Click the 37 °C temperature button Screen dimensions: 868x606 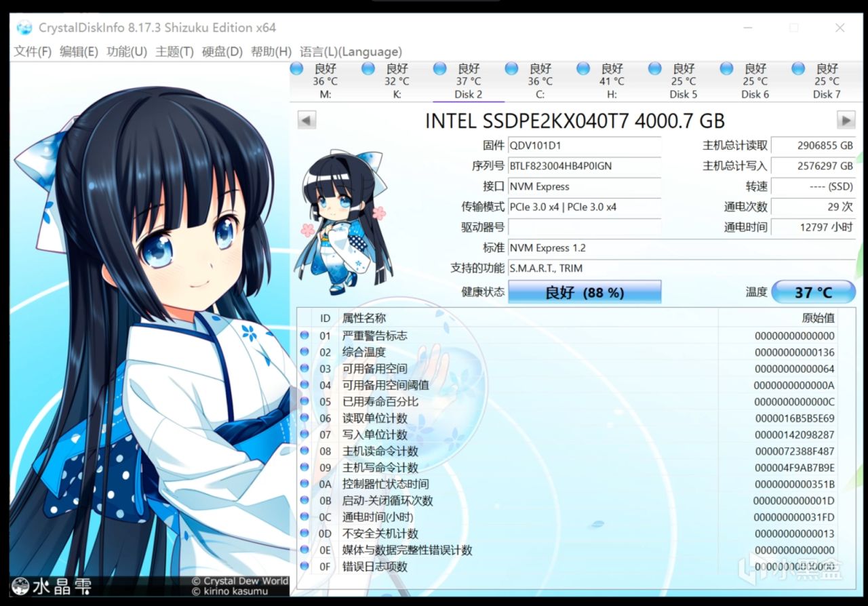click(x=814, y=292)
